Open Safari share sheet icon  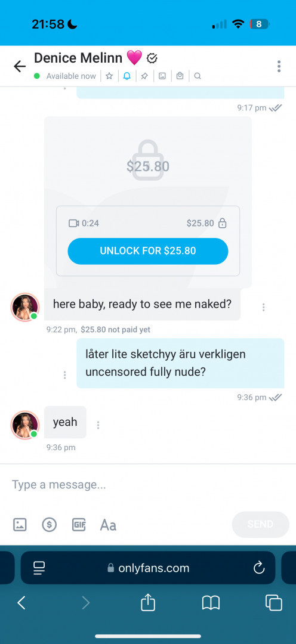coord(148,603)
